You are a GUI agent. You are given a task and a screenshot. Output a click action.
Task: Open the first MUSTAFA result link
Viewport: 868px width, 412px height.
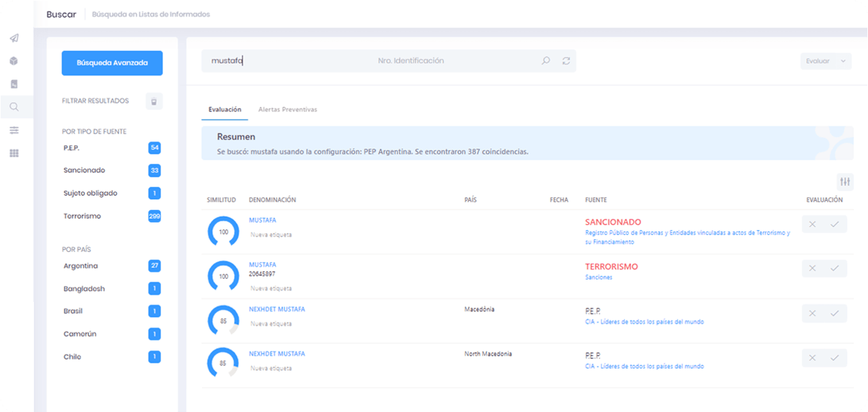click(262, 220)
